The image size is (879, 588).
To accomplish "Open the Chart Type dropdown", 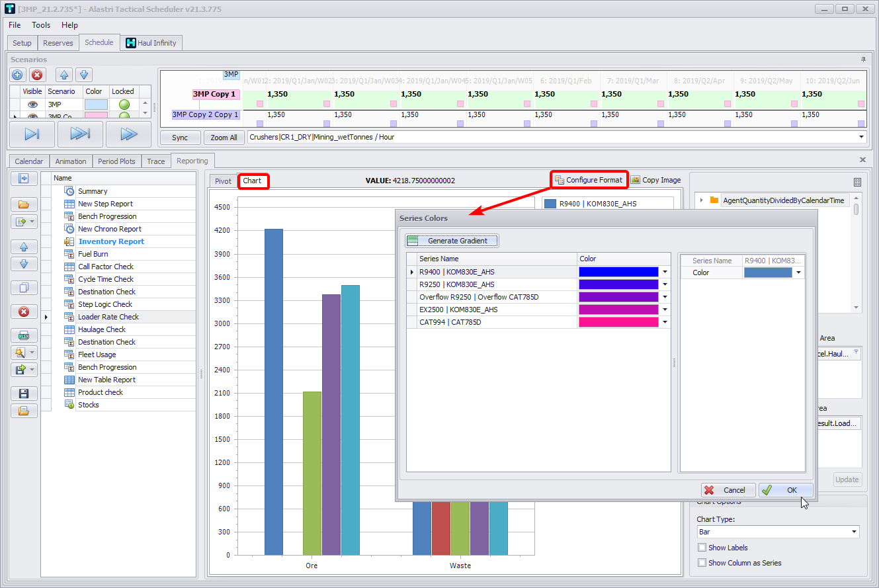I will point(854,532).
